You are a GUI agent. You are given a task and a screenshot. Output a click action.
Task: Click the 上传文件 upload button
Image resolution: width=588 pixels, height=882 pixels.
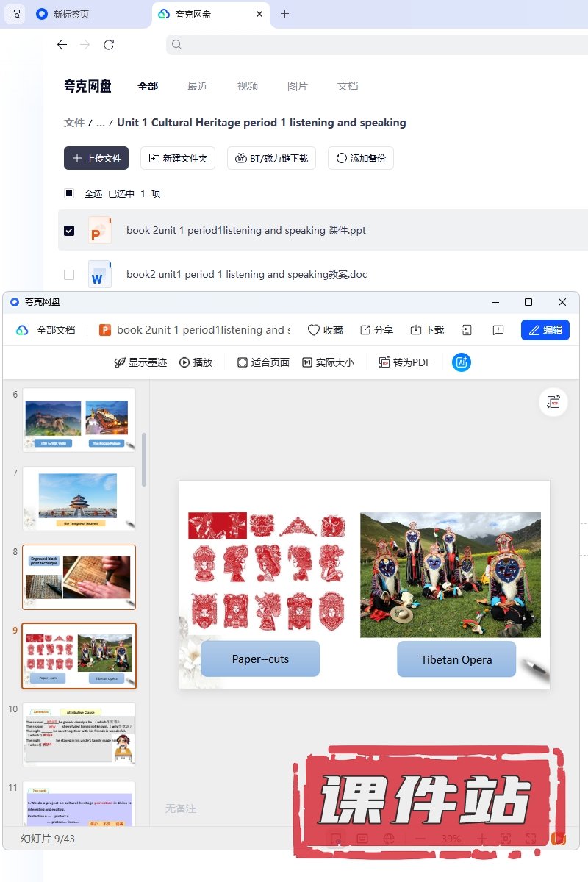click(96, 158)
